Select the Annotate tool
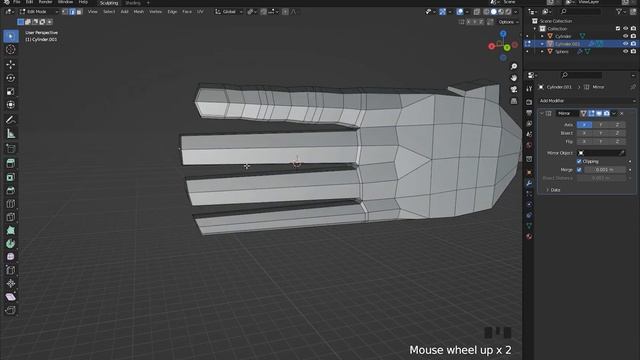Screen dimensions: 640x360 (11, 120)
